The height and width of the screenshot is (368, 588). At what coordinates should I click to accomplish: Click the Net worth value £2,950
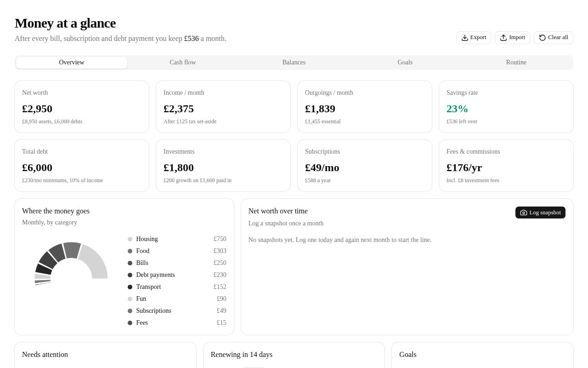37,109
